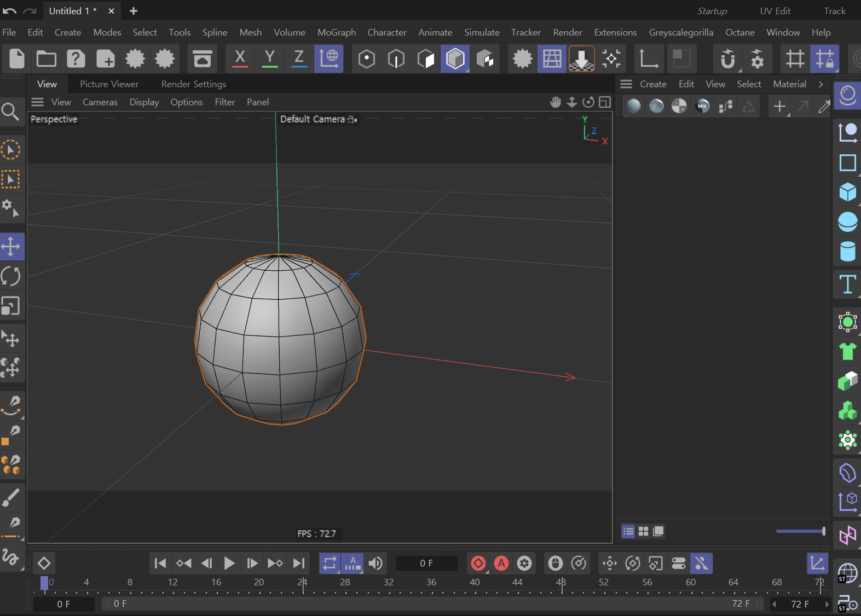Open the Options viewport menu
This screenshot has width=861, height=616.
(x=186, y=102)
